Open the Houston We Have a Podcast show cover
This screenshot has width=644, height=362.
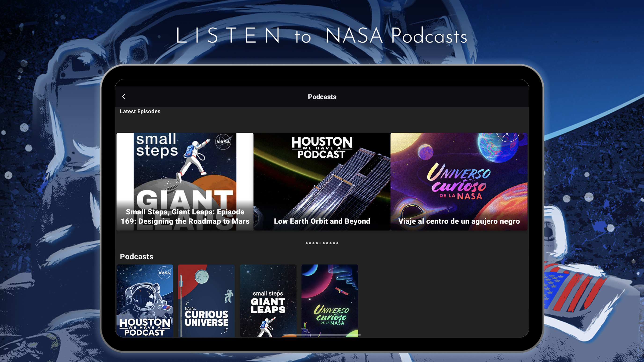click(x=145, y=300)
